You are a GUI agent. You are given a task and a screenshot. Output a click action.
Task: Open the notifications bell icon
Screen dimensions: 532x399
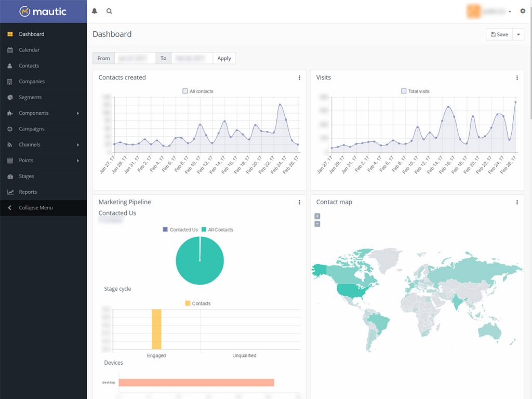(95, 11)
